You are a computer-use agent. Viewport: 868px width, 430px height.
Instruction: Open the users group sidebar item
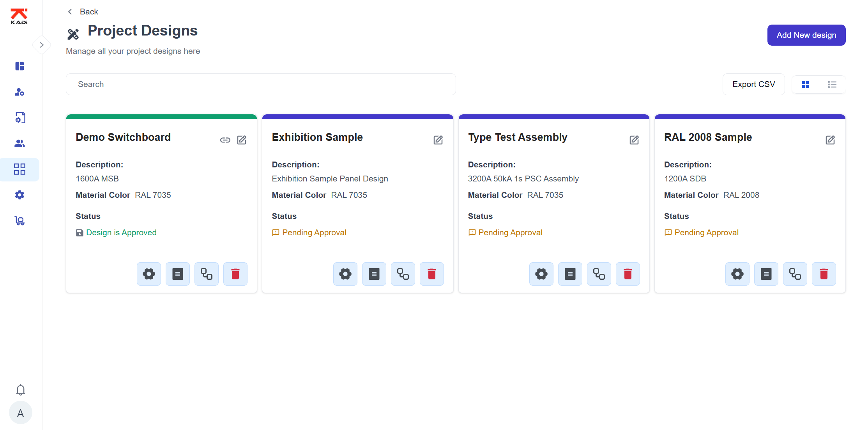point(19,144)
